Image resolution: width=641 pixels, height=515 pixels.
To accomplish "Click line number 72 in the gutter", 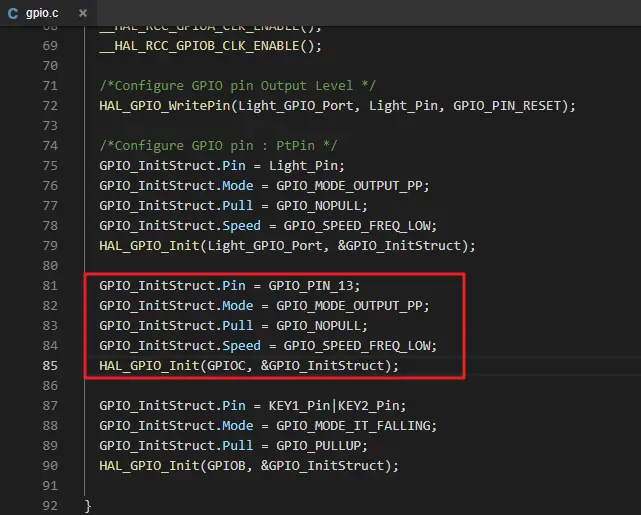I will [x=50, y=106].
